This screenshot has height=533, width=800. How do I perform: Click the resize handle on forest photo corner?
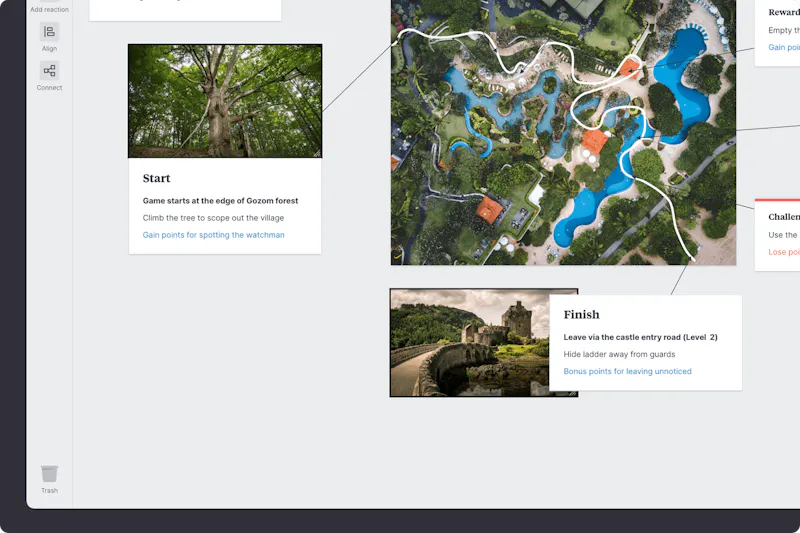tap(317, 153)
